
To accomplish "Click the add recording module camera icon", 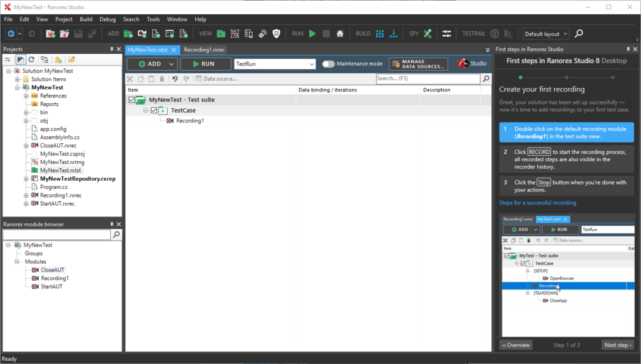I will 142,34.
